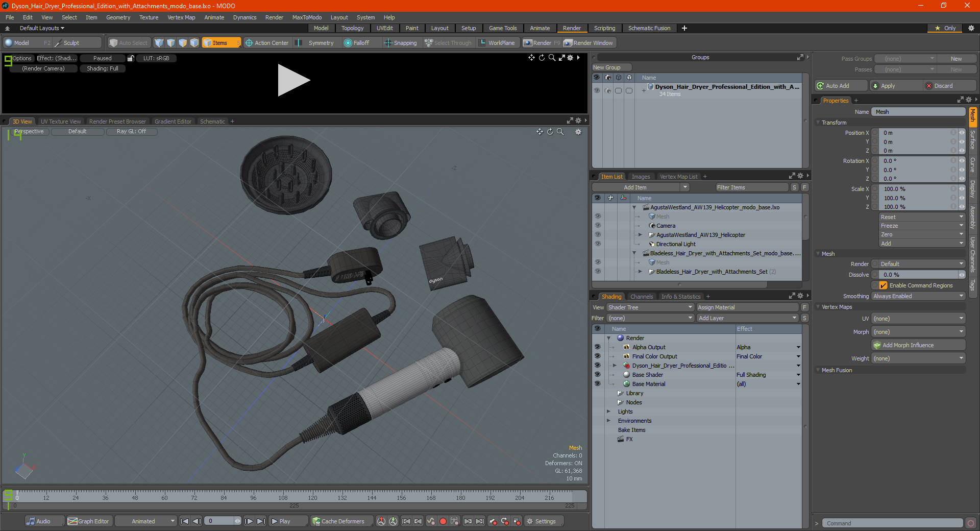This screenshot has width=980, height=531.
Task: Open the Geometry menu
Action: (118, 17)
